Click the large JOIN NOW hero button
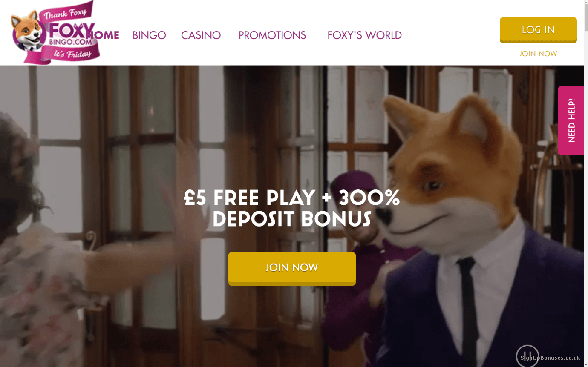588x367 pixels. click(292, 268)
